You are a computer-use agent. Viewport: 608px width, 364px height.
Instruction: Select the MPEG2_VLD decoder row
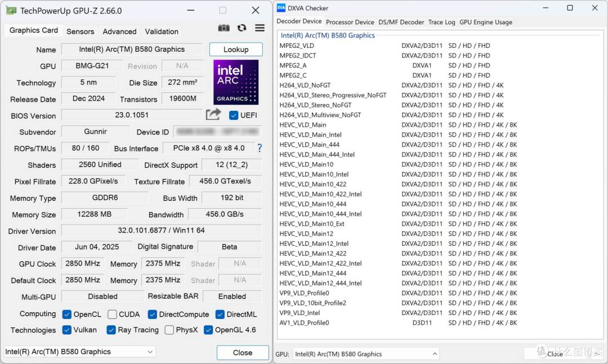tap(398, 46)
